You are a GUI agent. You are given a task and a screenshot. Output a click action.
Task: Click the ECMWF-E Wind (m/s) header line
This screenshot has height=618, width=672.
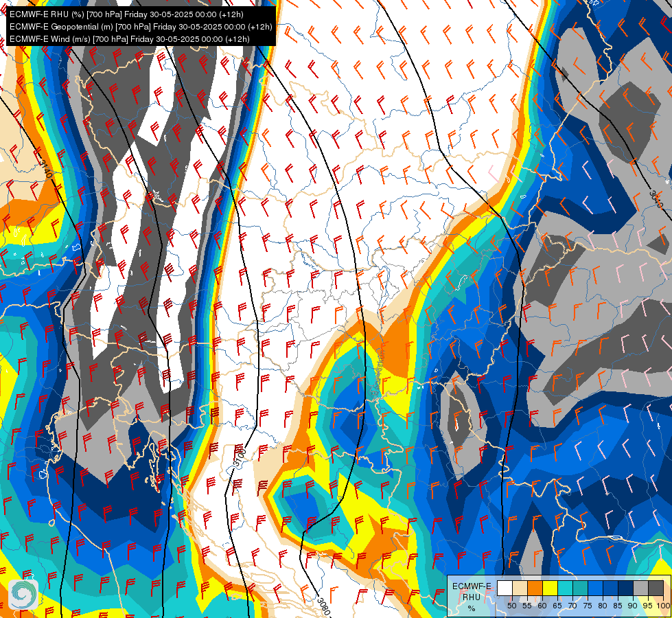(x=130, y=39)
